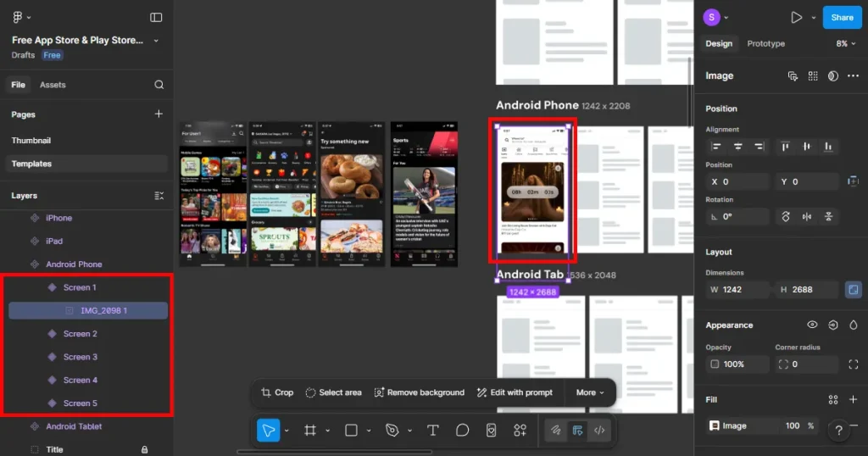Viewport: 868px width, 456px height.
Task: Toggle individual corner radius control
Action: 853,364
